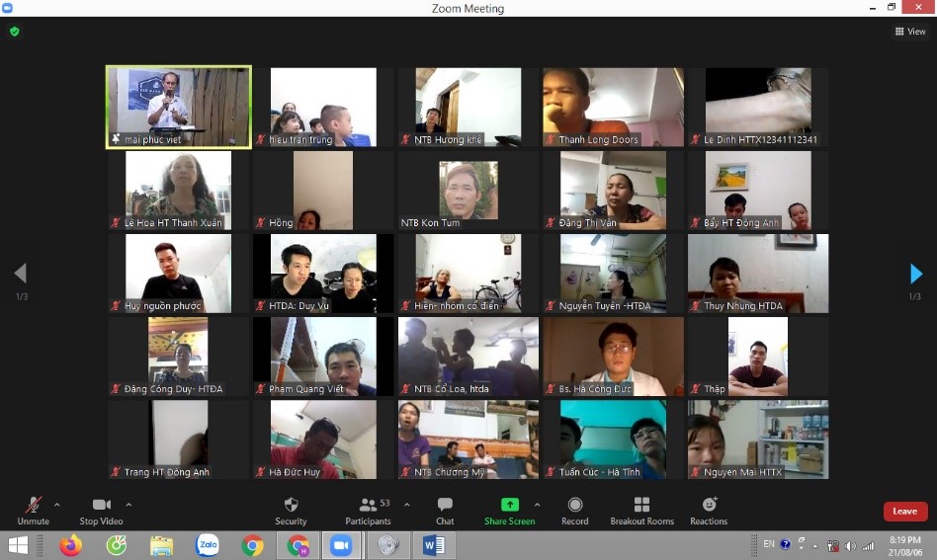This screenshot has width=937, height=560.
Task: Click Zoom icon in taskbar
Action: tap(341, 545)
